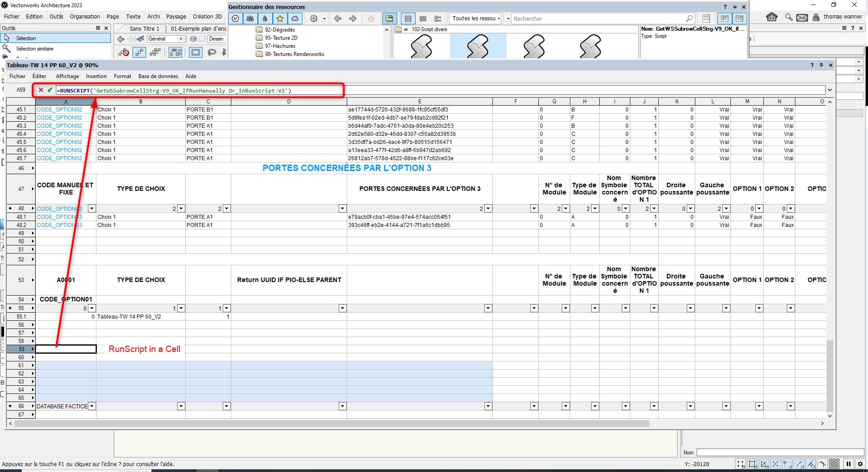Click the favorites star icon in resource manager
Image resolution: width=868 pixels, height=472 pixels.
pyautogui.click(x=280, y=19)
